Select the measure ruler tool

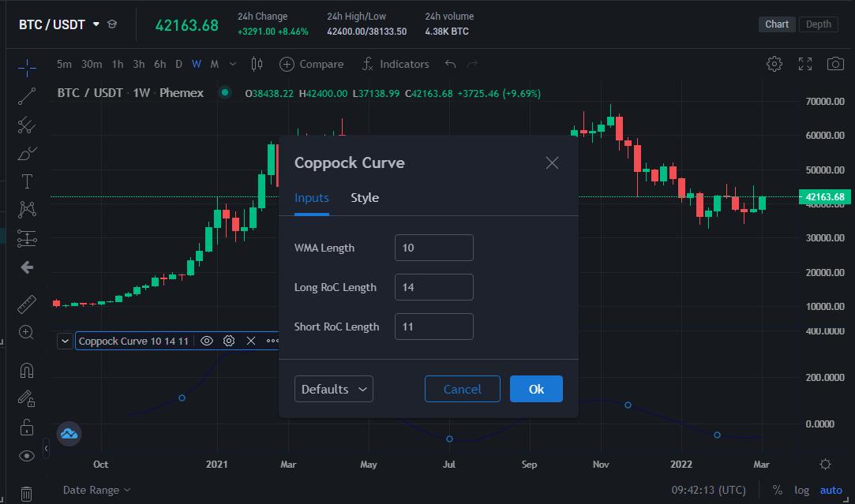[x=26, y=304]
